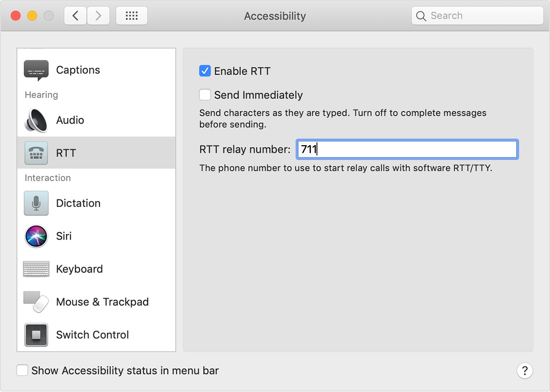Show all preferences with grid button
550x392 pixels.
point(132,16)
